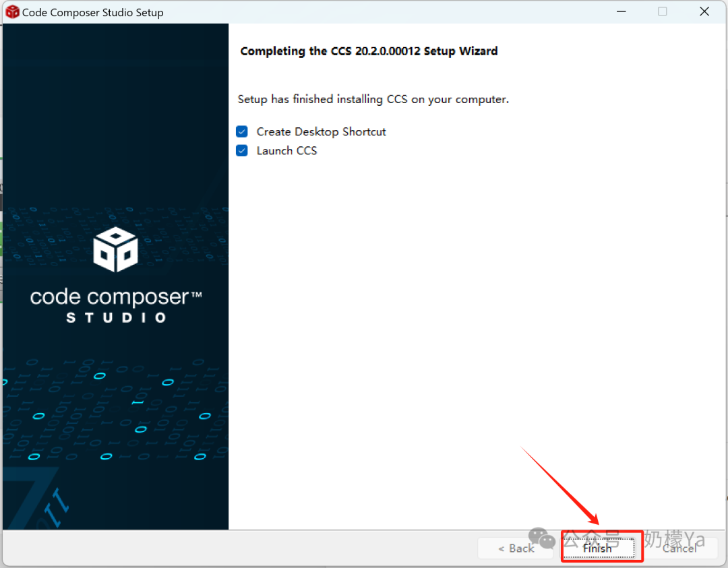Click the Create Desktop Shortcut label
Viewport: 728px width, 568px height.
pos(322,132)
